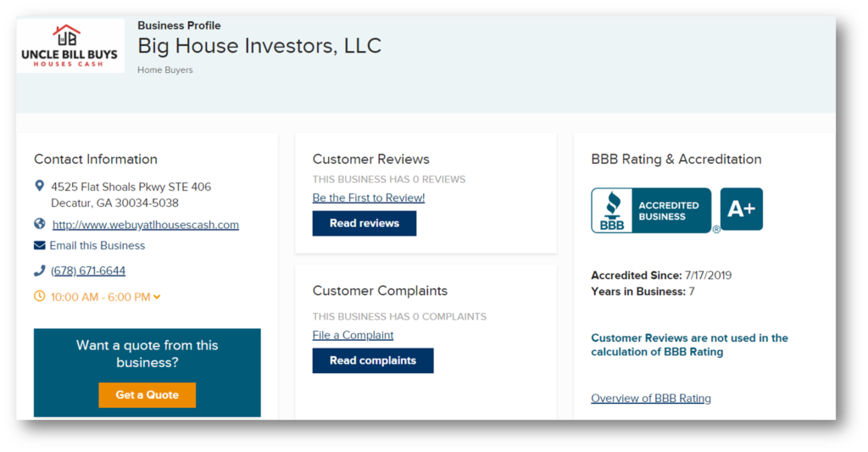Viewport: 868px width, 452px height.
Task: Click the envelope email icon
Action: point(39,246)
